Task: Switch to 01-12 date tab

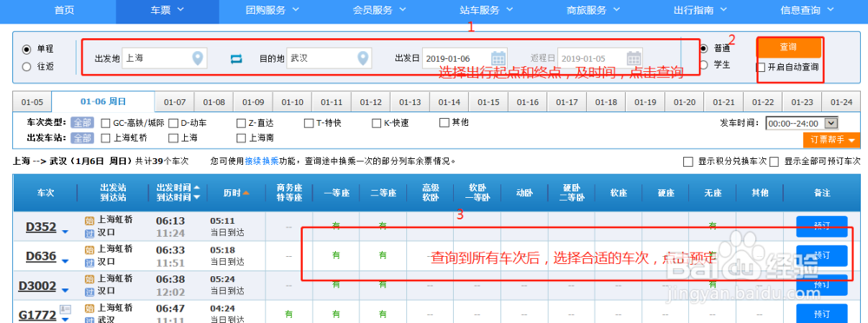Action: (x=371, y=102)
